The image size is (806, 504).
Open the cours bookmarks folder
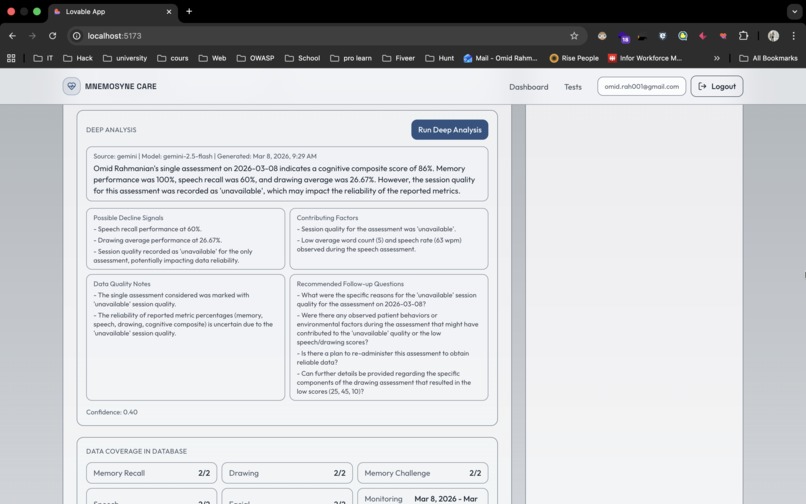pos(173,58)
